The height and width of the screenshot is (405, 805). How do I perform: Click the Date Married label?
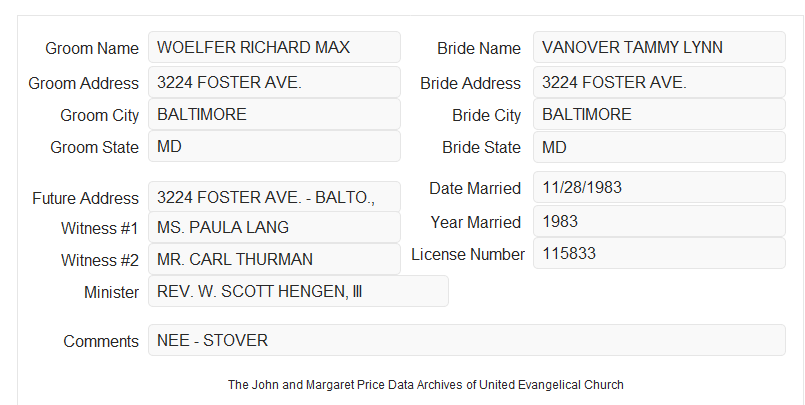point(475,188)
